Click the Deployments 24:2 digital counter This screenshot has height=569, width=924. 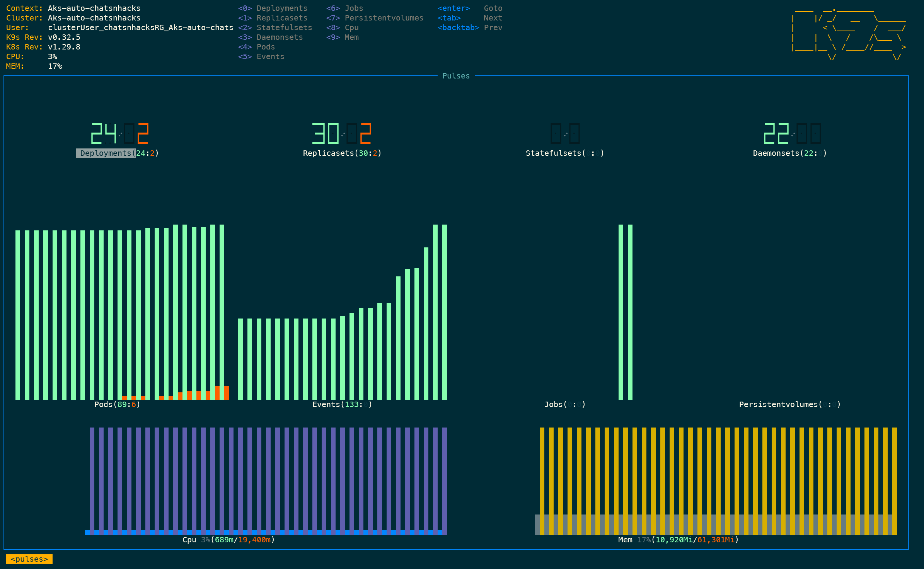(119, 133)
